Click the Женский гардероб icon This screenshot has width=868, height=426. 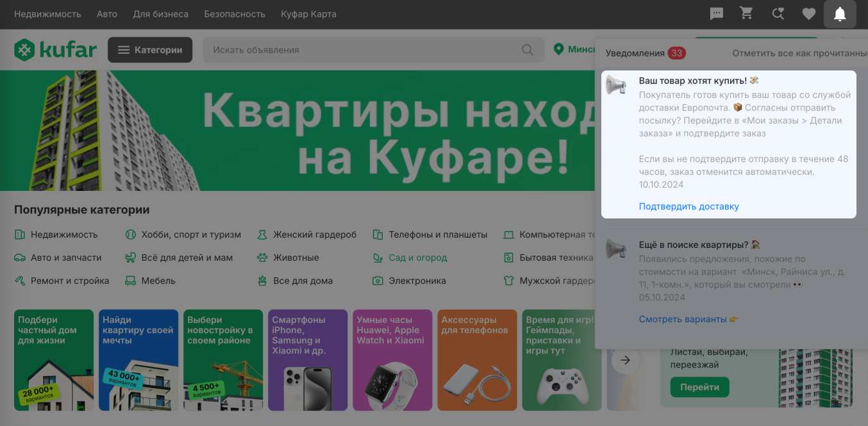pyautogui.click(x=262, y=234)
